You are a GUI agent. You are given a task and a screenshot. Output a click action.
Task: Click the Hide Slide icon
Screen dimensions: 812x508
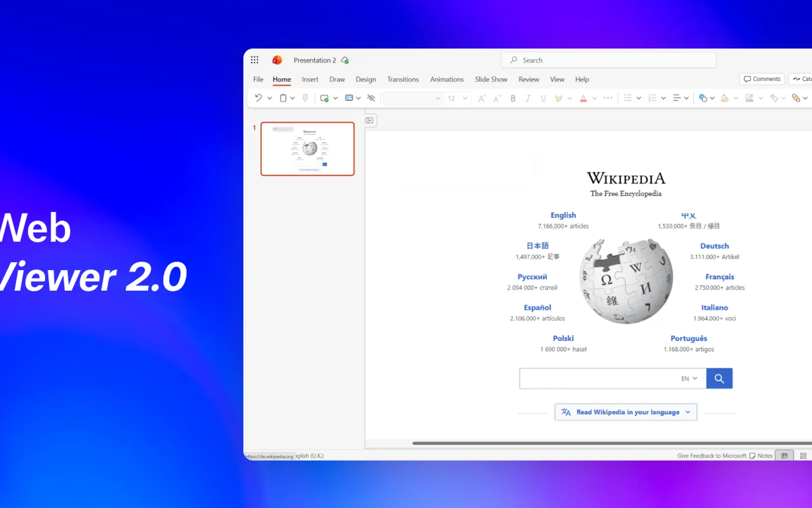(371, 98)
